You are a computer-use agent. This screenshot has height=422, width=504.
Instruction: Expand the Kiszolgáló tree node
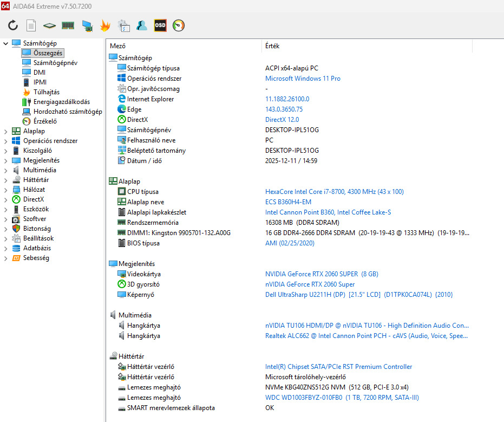[5, 151]
